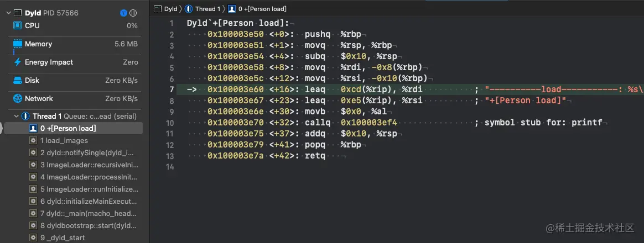Click line number 7 in gutter
The width and height of the screenshot is (644, 243).
172,89
